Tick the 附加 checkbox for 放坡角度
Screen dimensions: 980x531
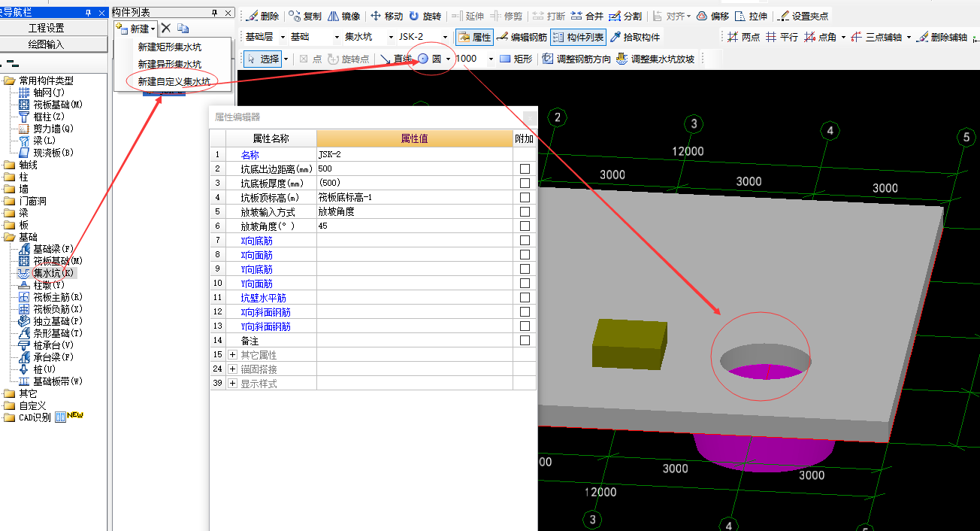pyautogui.click(x=525, y=226)
